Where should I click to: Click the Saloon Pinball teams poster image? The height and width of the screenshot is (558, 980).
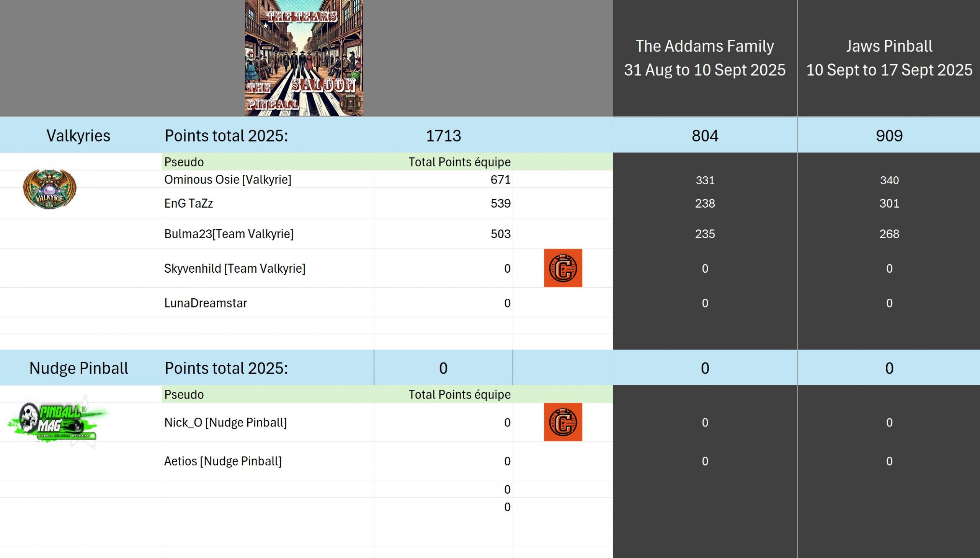coord(304,58)
